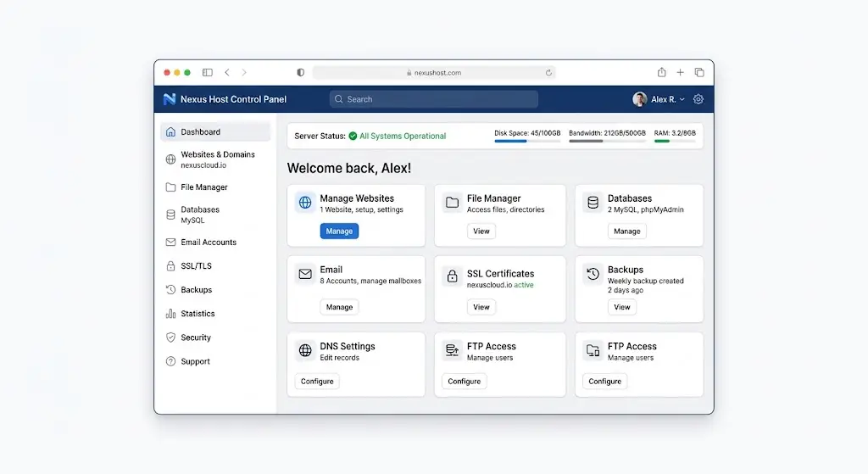Screen dimensions: 868x474
Task: Show the tab overview icon
Action: [699, 73]
